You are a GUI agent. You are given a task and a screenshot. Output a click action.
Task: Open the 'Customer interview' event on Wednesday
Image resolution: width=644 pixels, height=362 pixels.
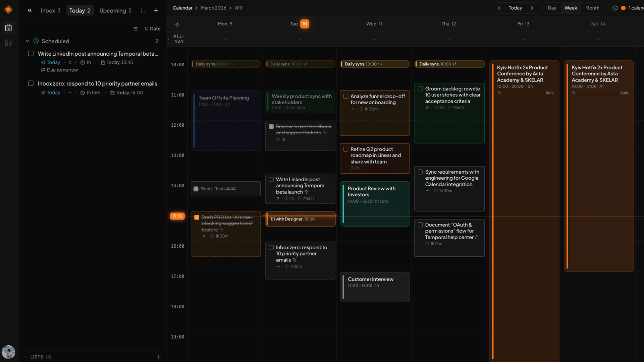point(375,287)
